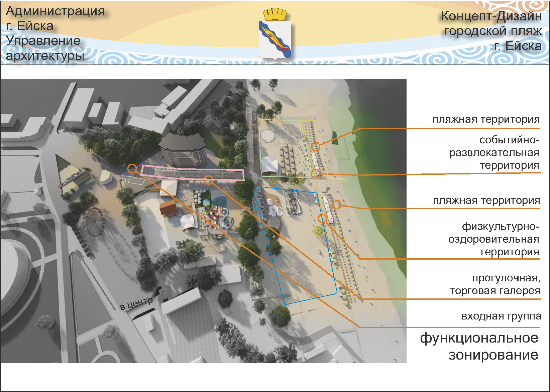Click the 'входная группа' legend label
Image resolution: width=550 pixels, height=392 pixels.
[x=501, y=316]
